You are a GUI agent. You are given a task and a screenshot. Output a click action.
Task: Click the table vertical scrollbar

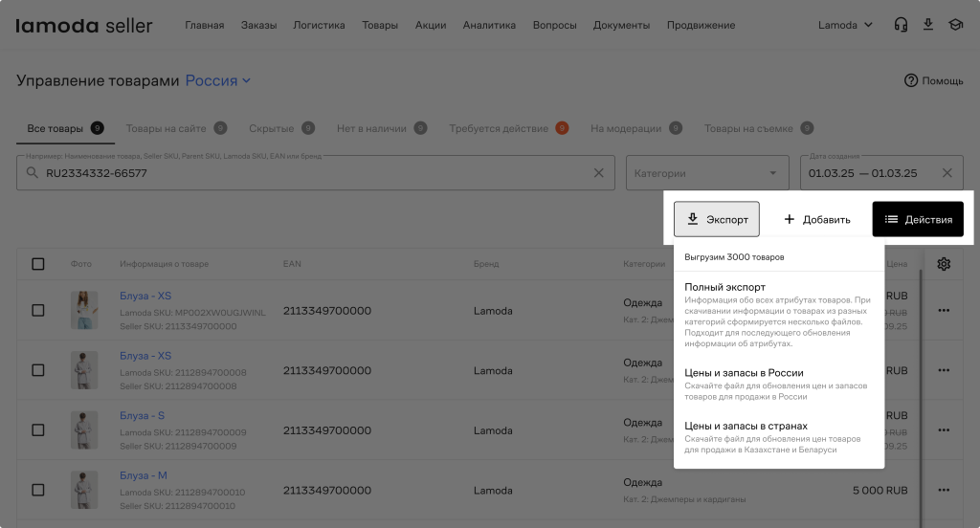[920, 397]
